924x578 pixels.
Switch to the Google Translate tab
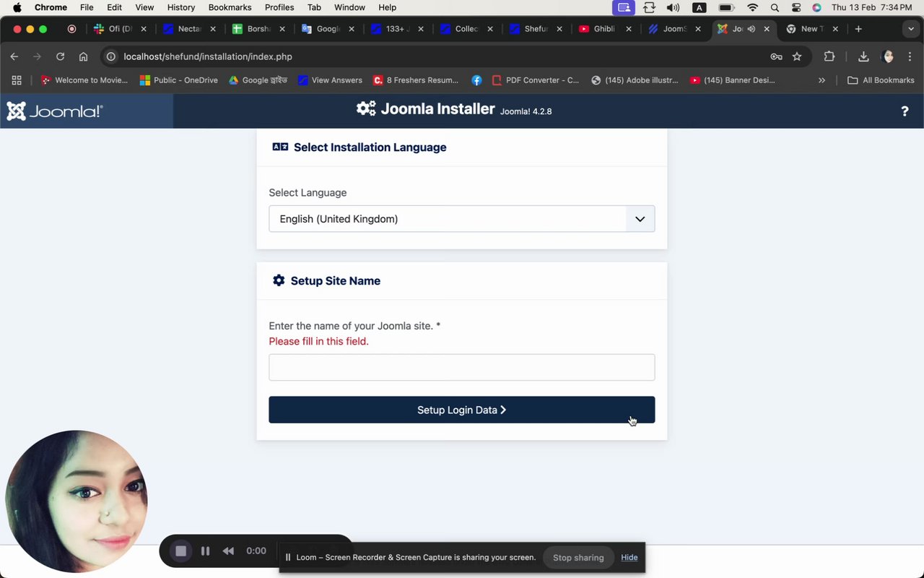[328, 29]
